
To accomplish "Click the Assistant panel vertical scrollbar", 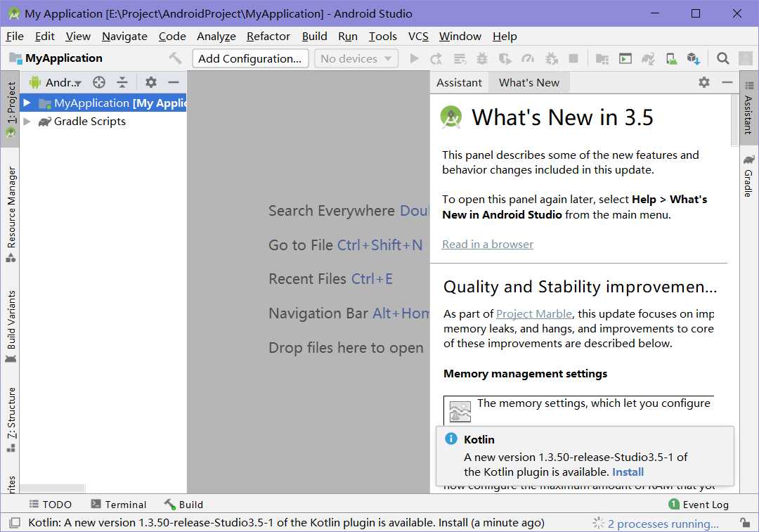I will tap(734, 120).
